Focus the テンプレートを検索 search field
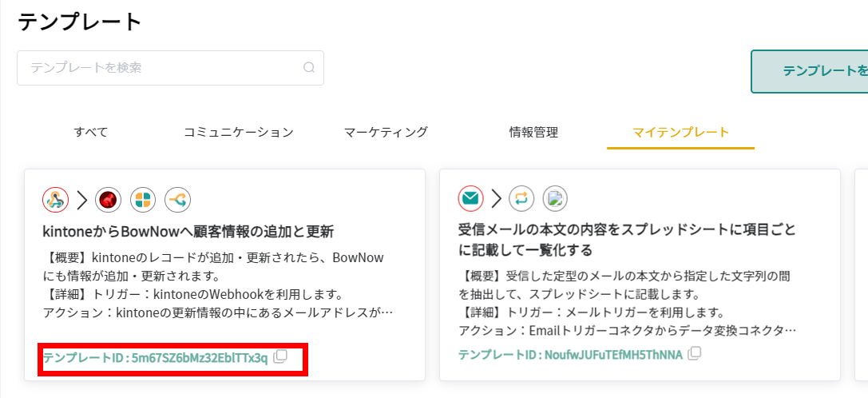The width and height of the screenshot is (868, 398). pos(160,68)
